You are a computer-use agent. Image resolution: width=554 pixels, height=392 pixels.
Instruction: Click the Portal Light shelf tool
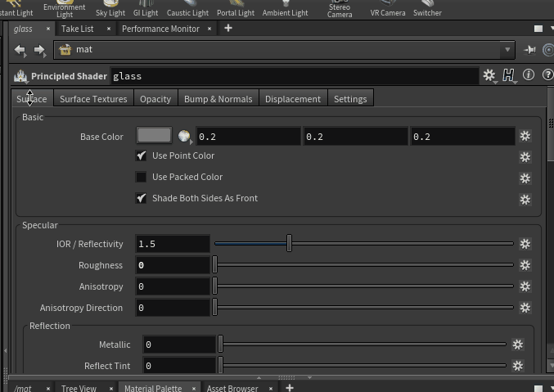235,9
